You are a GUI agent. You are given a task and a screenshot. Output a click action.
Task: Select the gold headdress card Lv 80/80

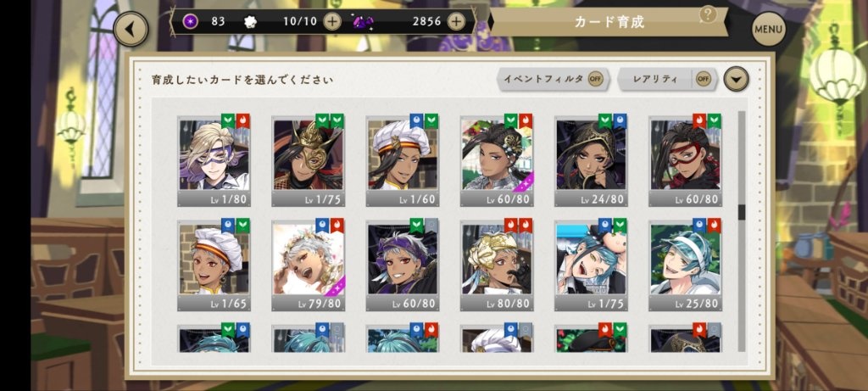[497, 265]
